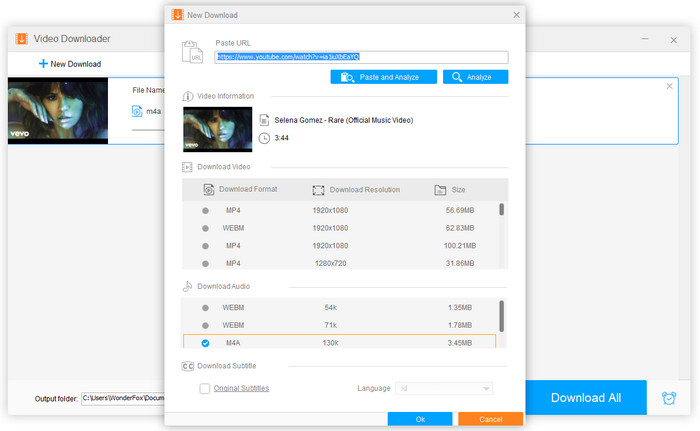
Task: Remove the download task with its X
Action: (669, 86)
